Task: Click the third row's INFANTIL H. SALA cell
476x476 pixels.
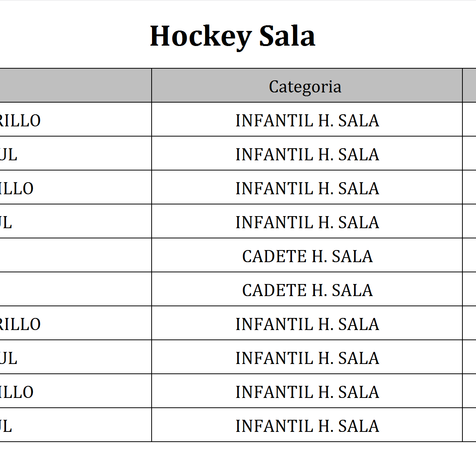Action: (307, 189)
